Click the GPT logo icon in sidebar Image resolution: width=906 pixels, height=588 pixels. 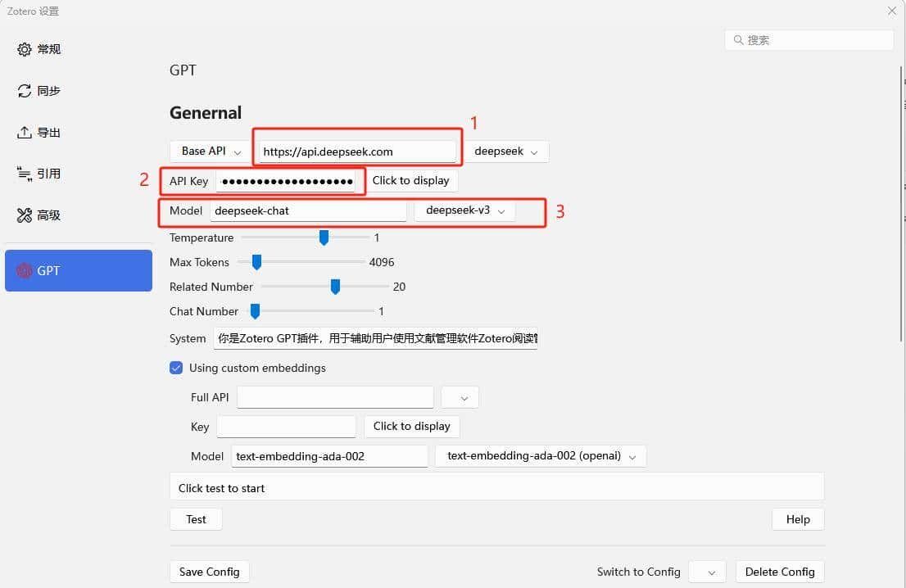tap(25, 271)
